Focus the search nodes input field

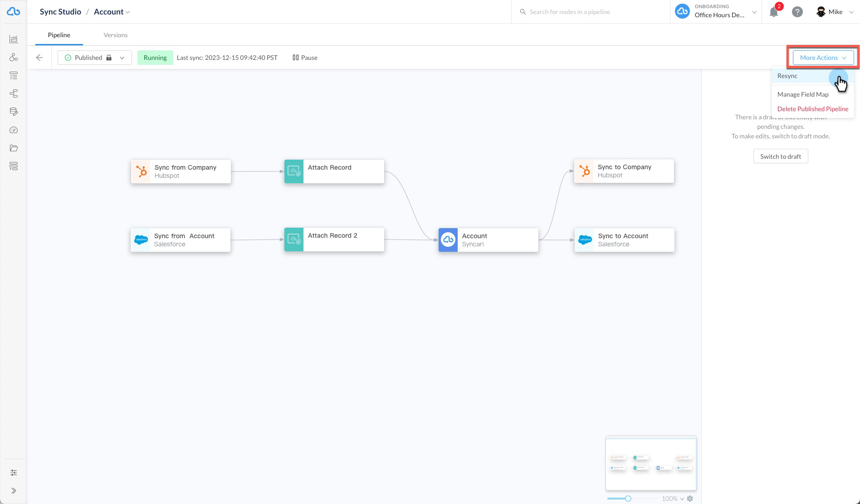[591, 12]
